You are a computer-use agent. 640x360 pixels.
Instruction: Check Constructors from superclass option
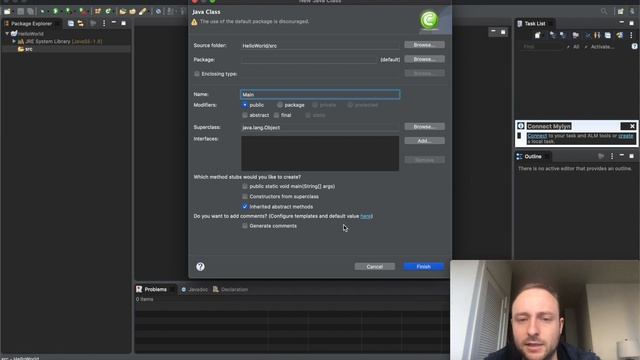(x=245, y=196)
